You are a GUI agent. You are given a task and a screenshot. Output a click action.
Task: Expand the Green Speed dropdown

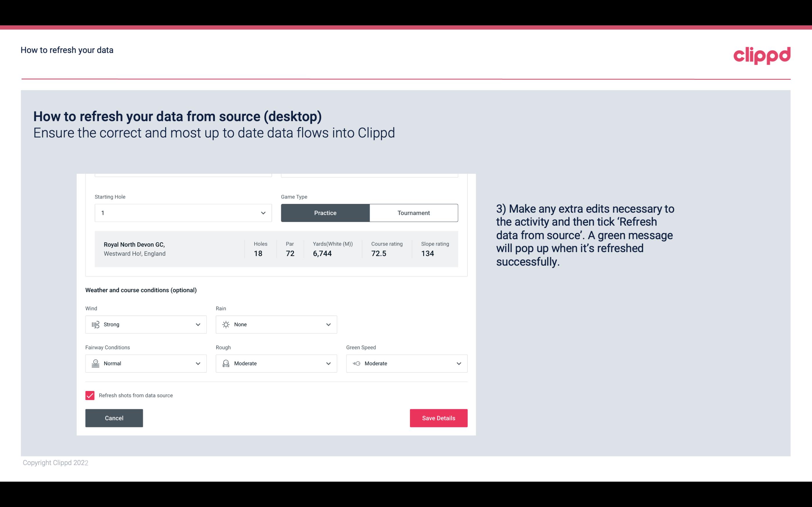coord(458,363)
